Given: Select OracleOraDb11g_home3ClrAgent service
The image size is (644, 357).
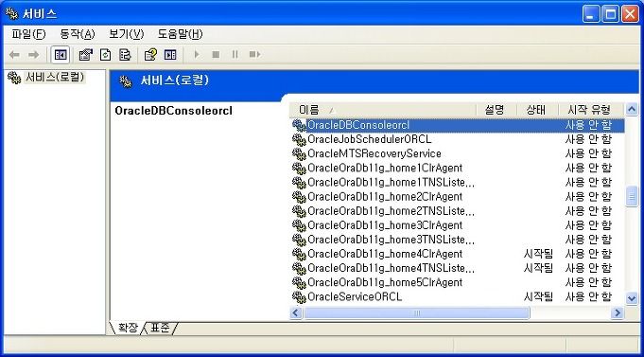Looking at the screenshot, I should pos(385,225).
